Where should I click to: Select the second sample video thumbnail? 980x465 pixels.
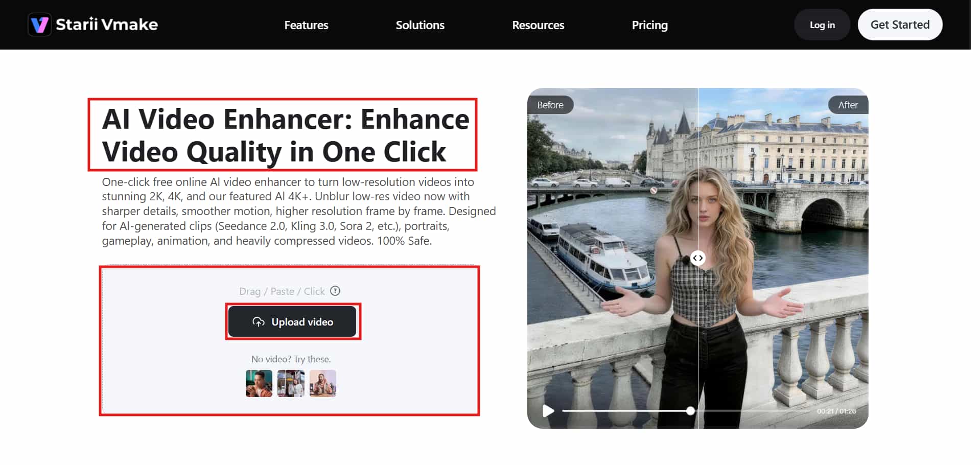click(x=291, y=383)
